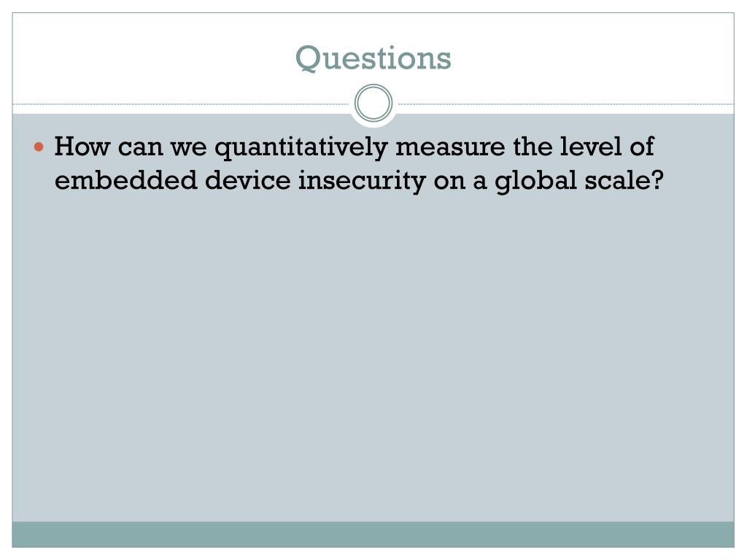Click the word "quantitatively" in the bullet

tap(301, 147)
